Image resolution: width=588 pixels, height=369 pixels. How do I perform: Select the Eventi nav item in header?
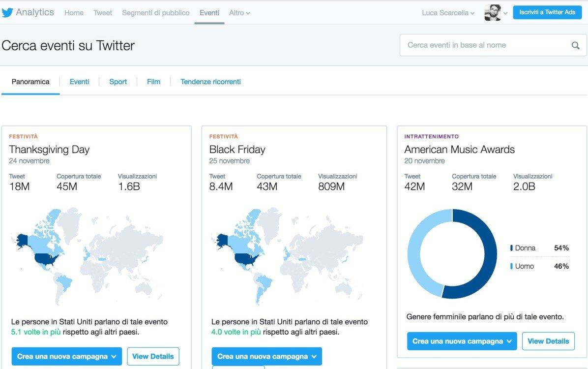click(209, 13)
